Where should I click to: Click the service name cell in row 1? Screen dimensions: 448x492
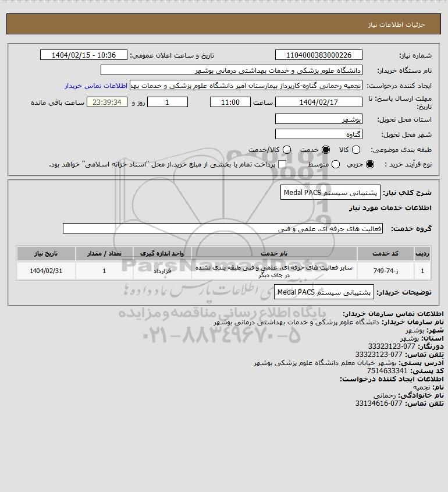[274, 271]
